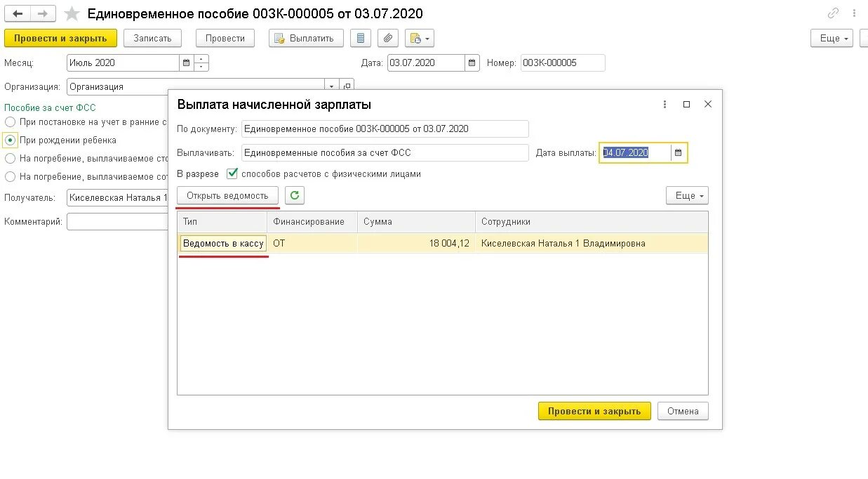This screenshot has height=479, width=868.
Task: Click the Выплатить button
Action: pyautogui.click(x=306, y=38)
